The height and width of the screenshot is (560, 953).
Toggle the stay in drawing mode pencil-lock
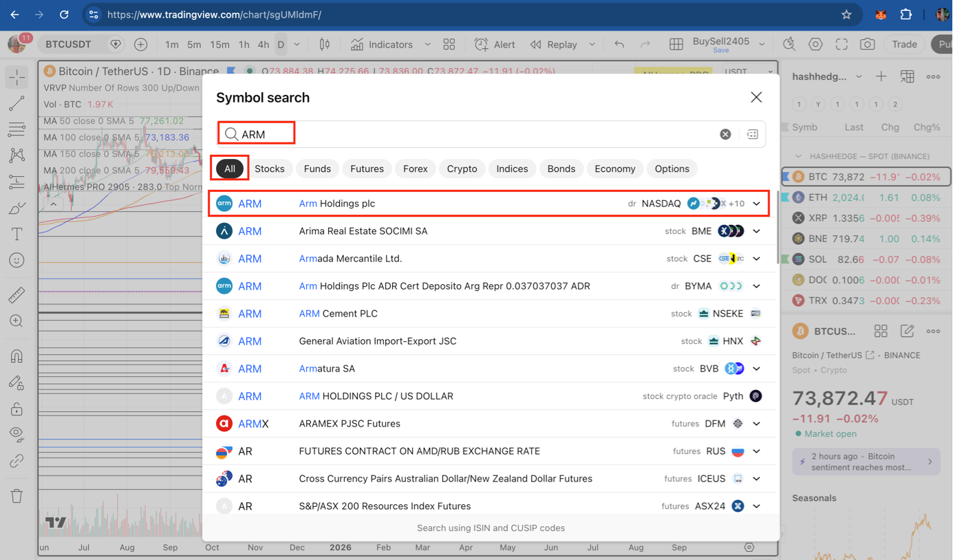click(17, 383)
